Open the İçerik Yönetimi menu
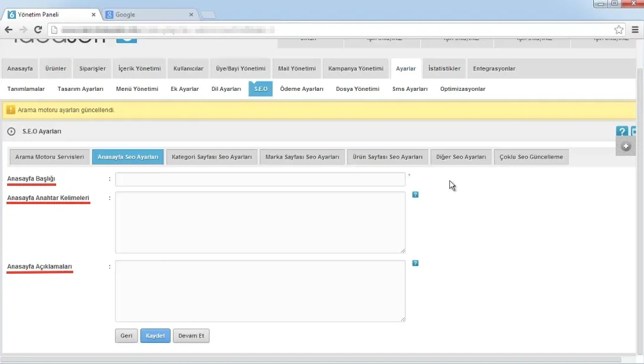This screenshot has height=364, width=644. pyautogui.click(x=139, y=68)
